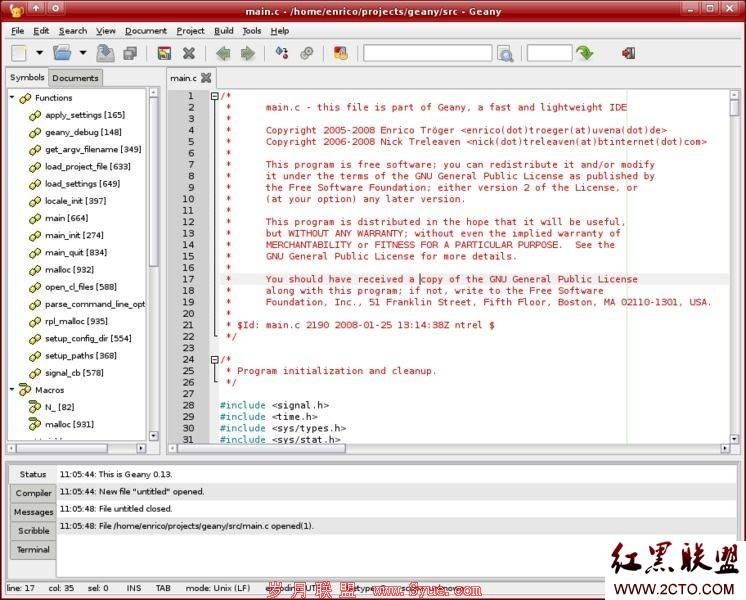Click the sidebar horizontal scrollbar right arrow
Image resolution: width=746 pixels, height=600 pixels.
141,448
